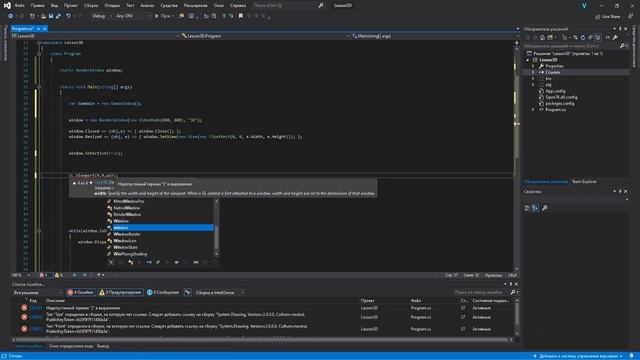Open the Правка menu

[x=37, y=6]
